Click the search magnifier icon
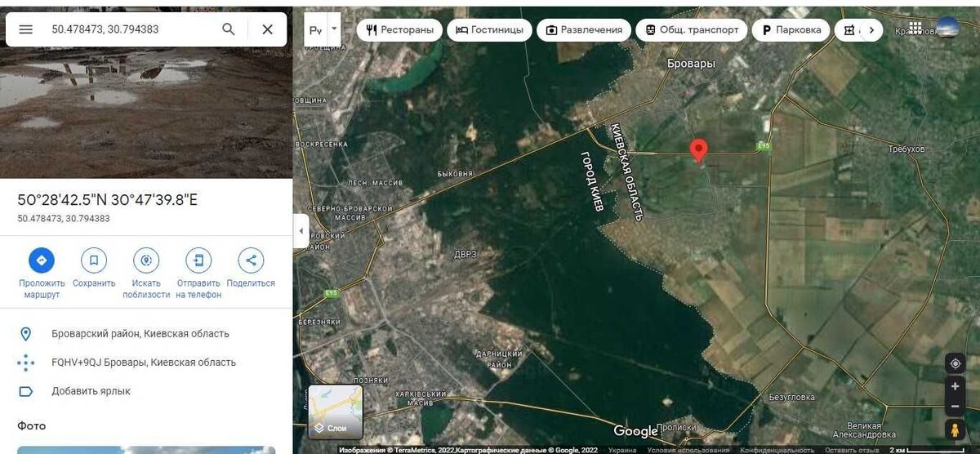 [229, 29]
